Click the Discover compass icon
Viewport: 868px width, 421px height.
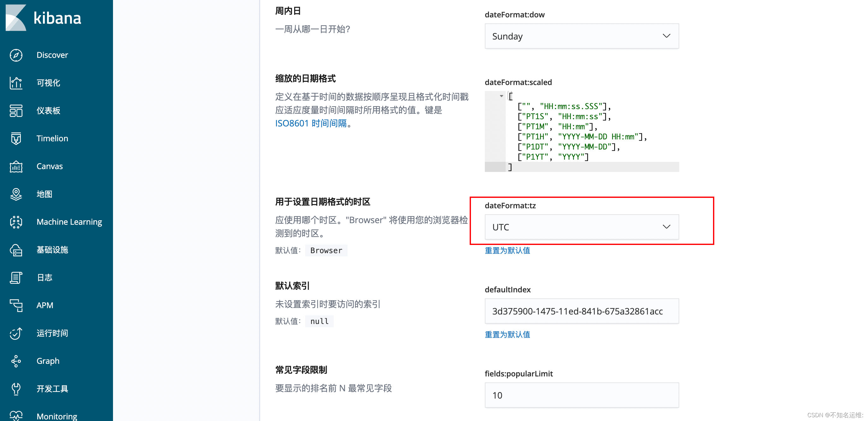pos(16,55)
